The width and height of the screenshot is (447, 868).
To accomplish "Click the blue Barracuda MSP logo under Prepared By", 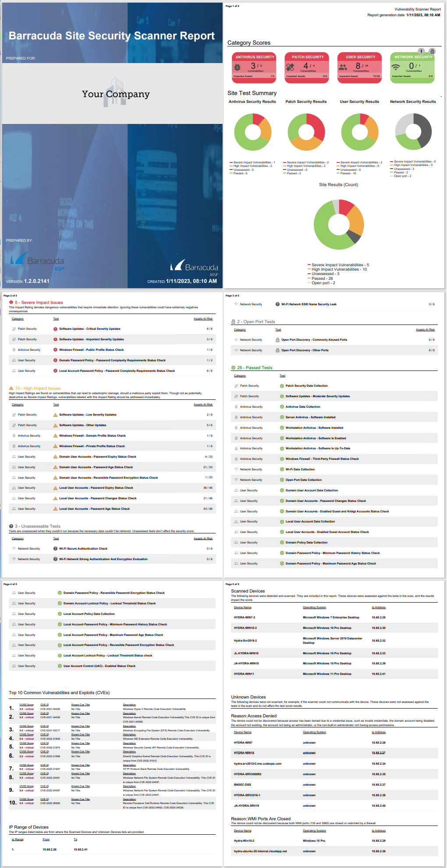I will (x=37, y=261).
